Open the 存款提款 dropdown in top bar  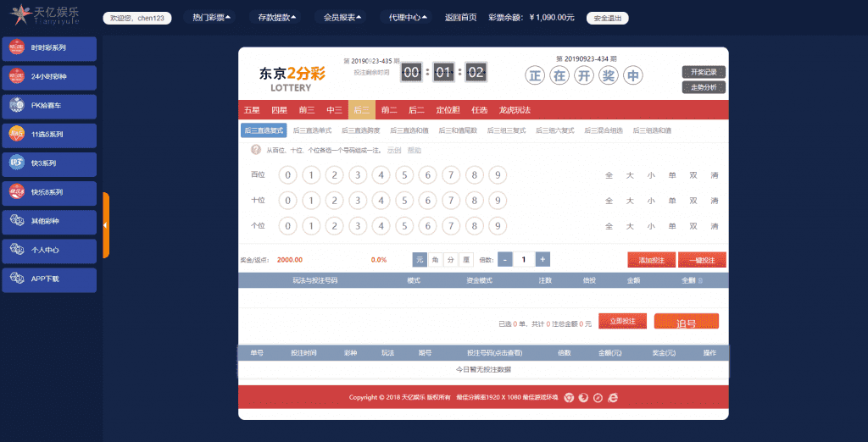(x=277, y=17)
